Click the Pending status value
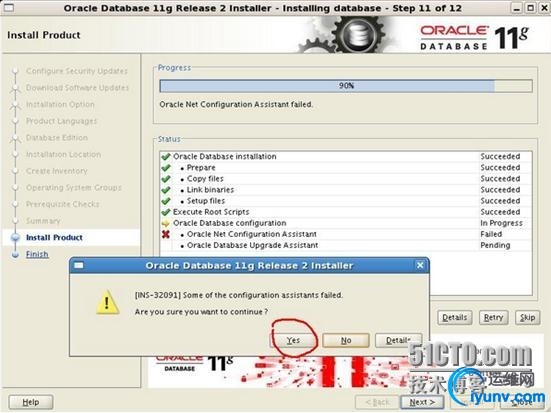Image resolution: width=551 pixels, height=413 pixels. click(495, 245)
